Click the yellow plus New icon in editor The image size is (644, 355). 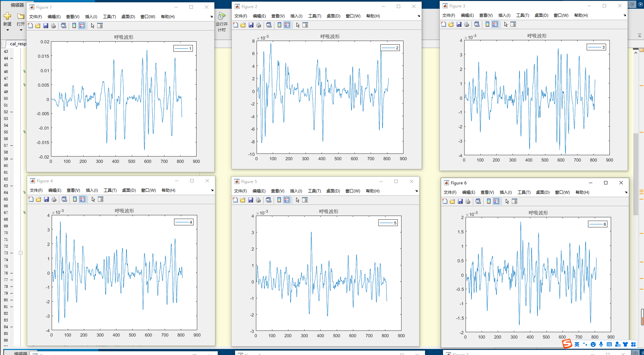[7, 16]
